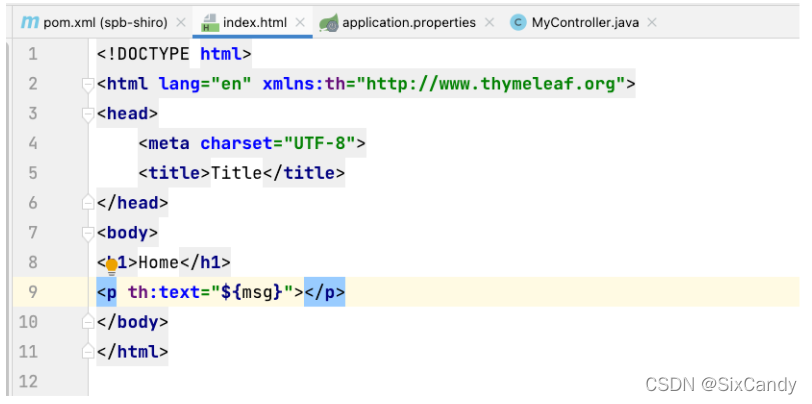Click the Maven icon on the pom.xml tab

[x=30, y=23]
